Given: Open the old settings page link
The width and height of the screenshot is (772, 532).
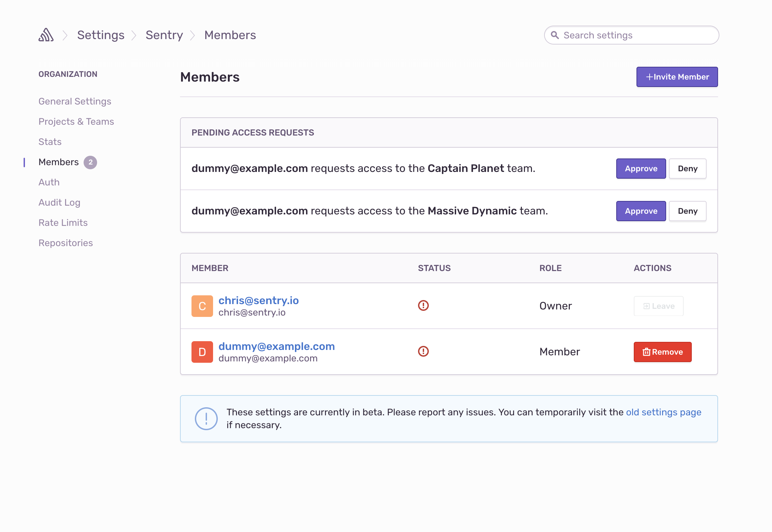Looking at the screenshot, I should pos(663,412).
